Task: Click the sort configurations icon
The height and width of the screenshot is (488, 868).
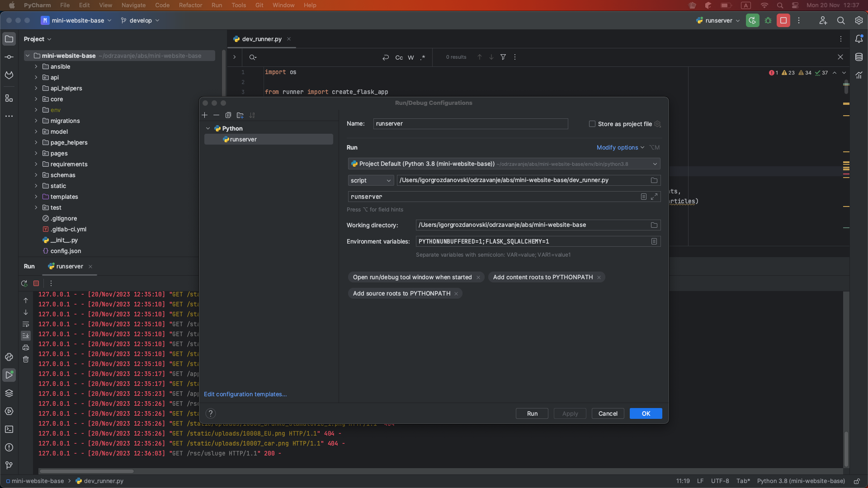Action: [252, 115]
